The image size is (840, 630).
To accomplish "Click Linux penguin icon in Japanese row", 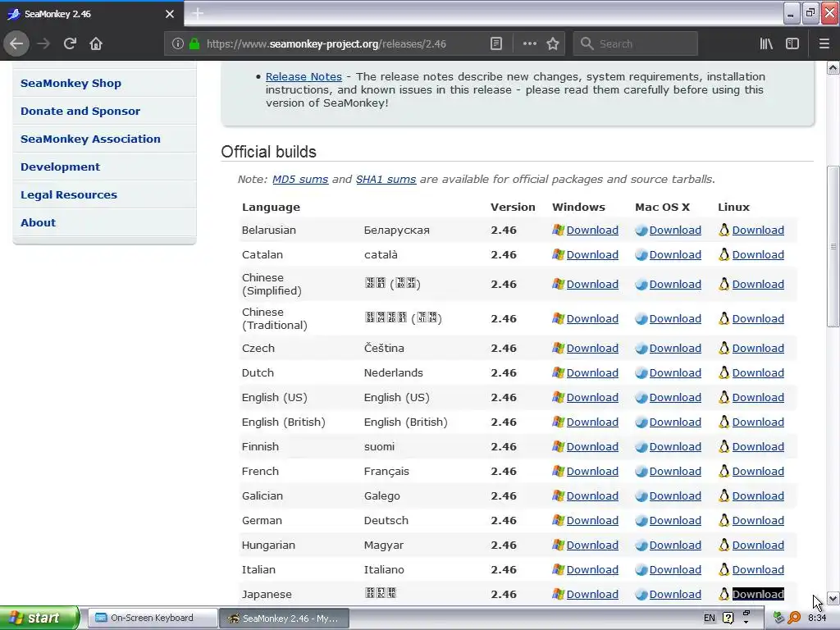I will (724, 594).
